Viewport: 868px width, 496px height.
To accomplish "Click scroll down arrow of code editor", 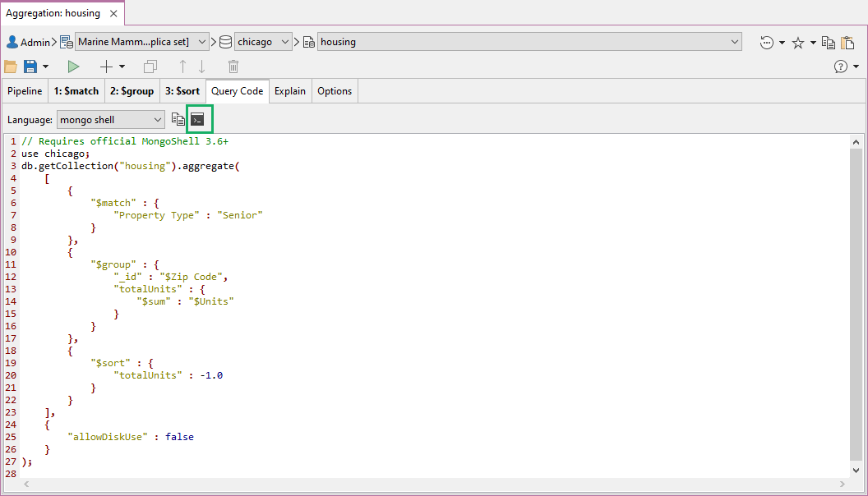I will tap(856, 471).
